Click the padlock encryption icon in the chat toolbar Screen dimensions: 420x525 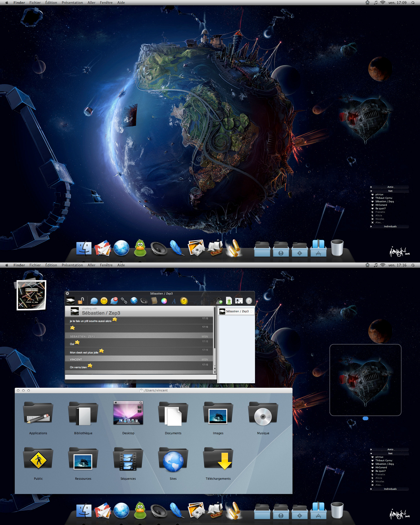[x=81, y=300]
